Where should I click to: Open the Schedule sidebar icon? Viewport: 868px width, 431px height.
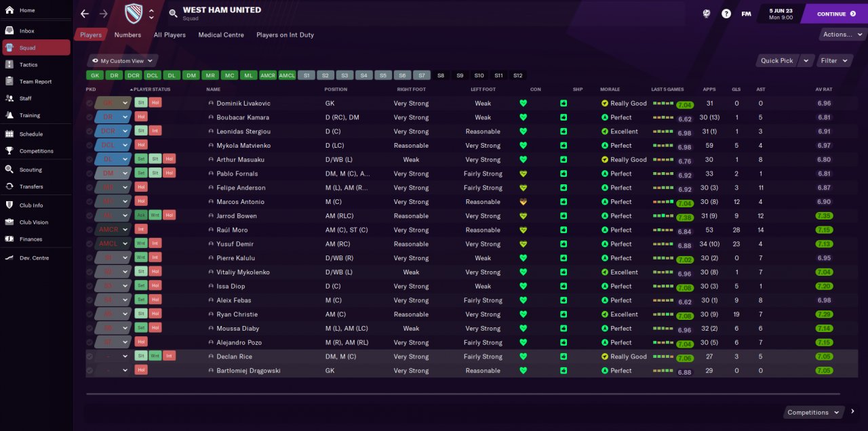coord(9,134)
